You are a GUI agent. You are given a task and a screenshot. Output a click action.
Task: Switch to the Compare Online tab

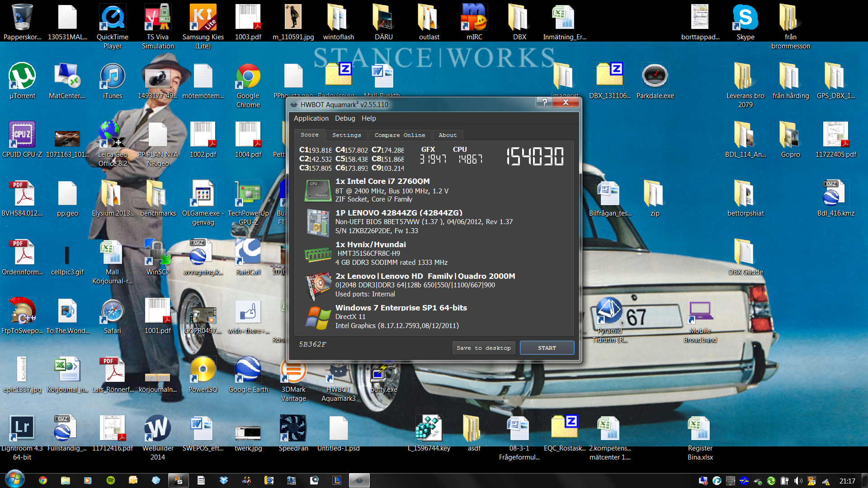pyautogui.click(x=400, y=135)
